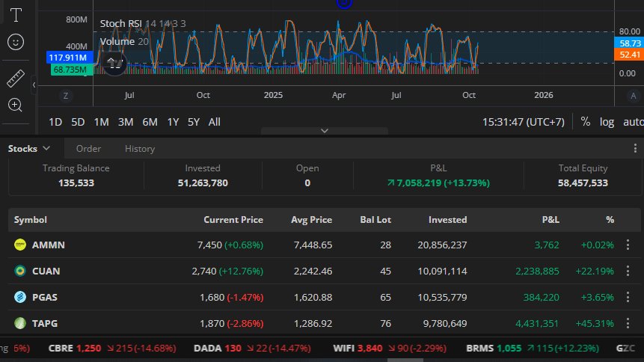Set chart range to 3M
This screenshot has width=644, height=362.
125,122
